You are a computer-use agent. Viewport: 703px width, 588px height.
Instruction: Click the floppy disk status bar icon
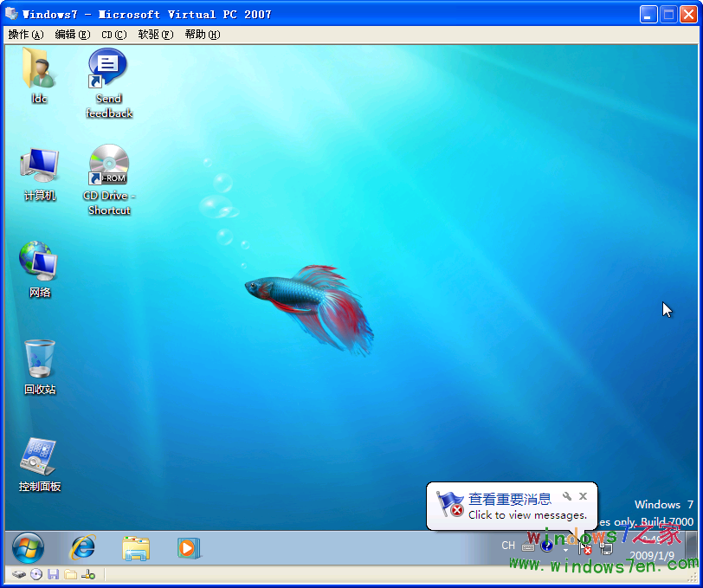coord(53,574)
